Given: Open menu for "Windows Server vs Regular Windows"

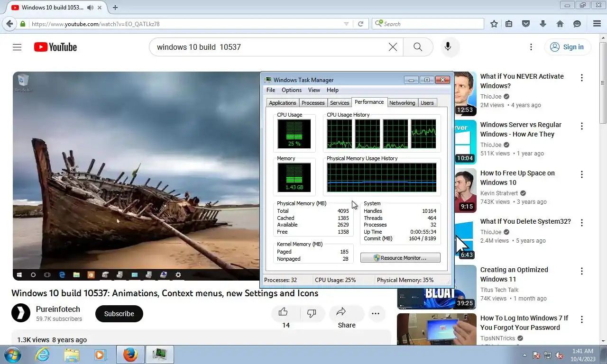Looking at the screenshot, I should [x=582, y=126].
